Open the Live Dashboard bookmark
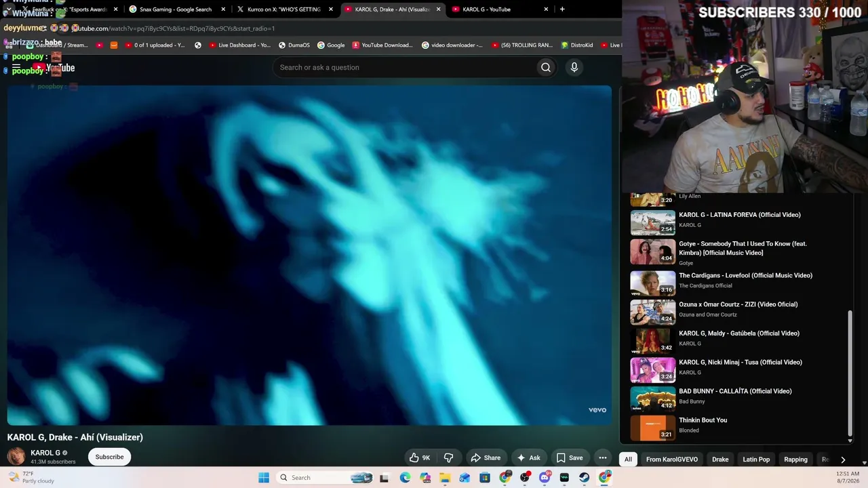Viewport: 868px width, 488px height. tap(240, 45)
